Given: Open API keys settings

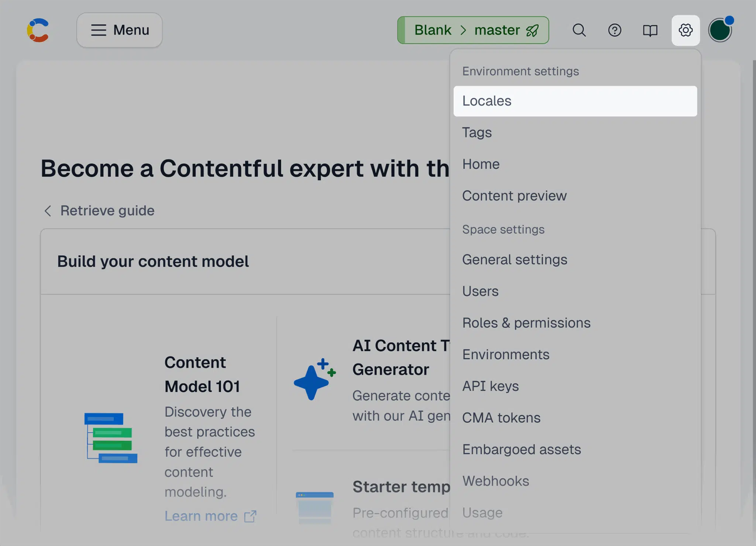Looking at the screenshot, I should pos(575,386).
